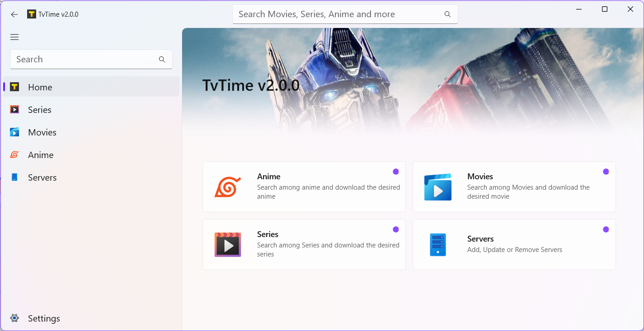
Task: Click the large Series clapperboard icon on the card
Action: click(x=228, y=245)
